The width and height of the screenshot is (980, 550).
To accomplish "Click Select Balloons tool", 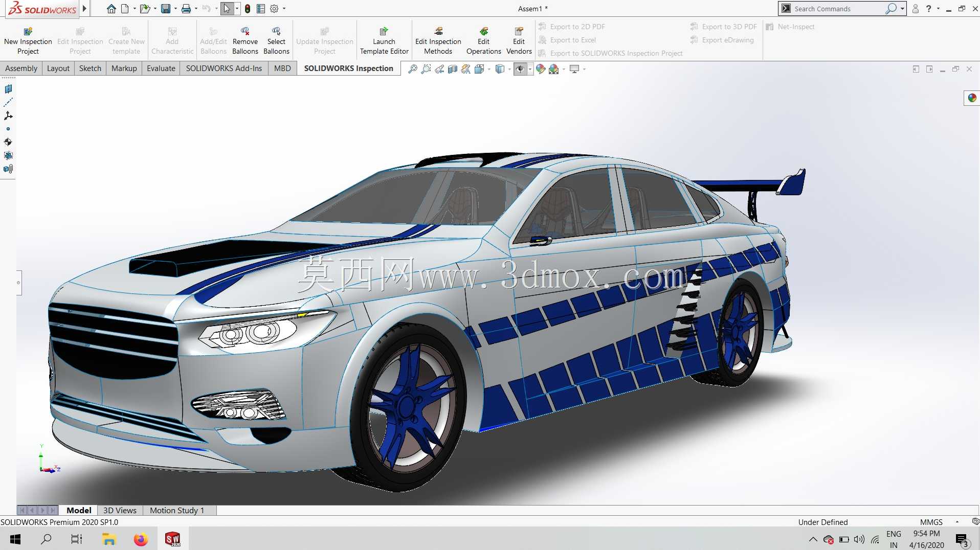I will coord(276,41).
